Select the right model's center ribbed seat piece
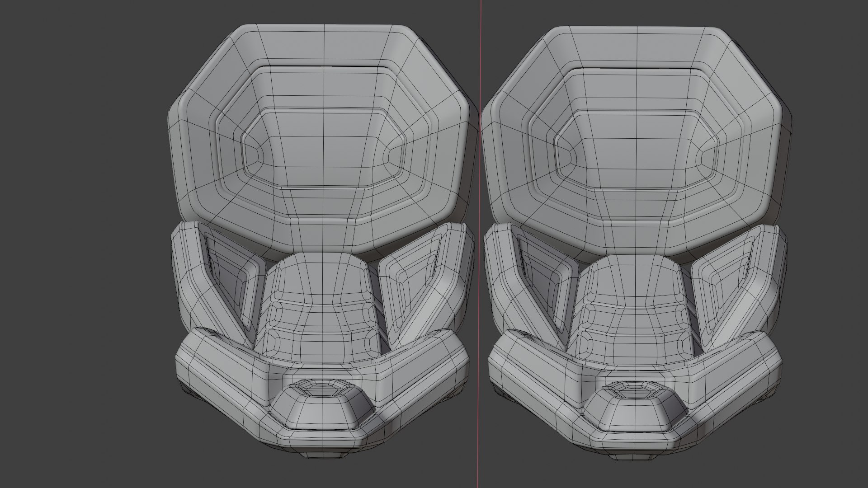868x488 pixels. click(635, 313)
